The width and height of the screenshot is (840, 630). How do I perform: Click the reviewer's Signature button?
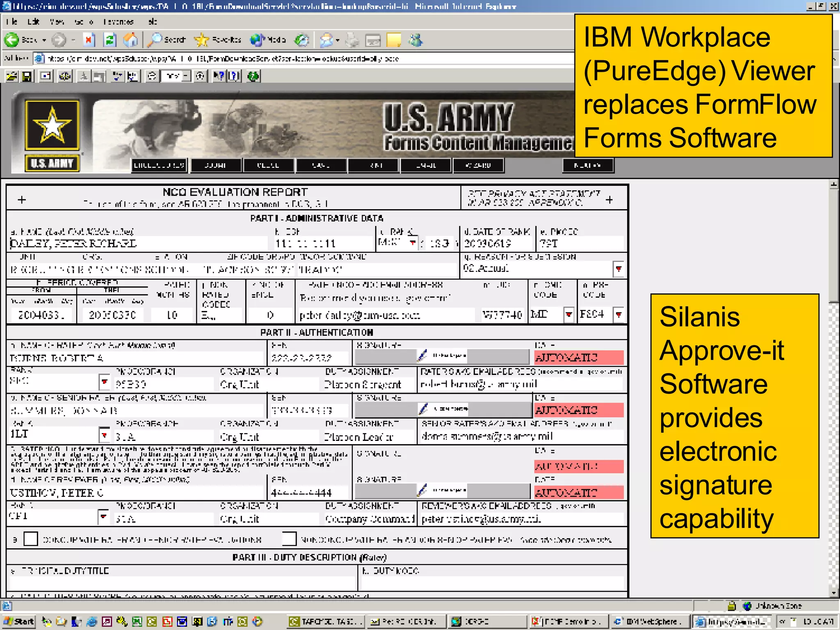(x=442, y=491)
